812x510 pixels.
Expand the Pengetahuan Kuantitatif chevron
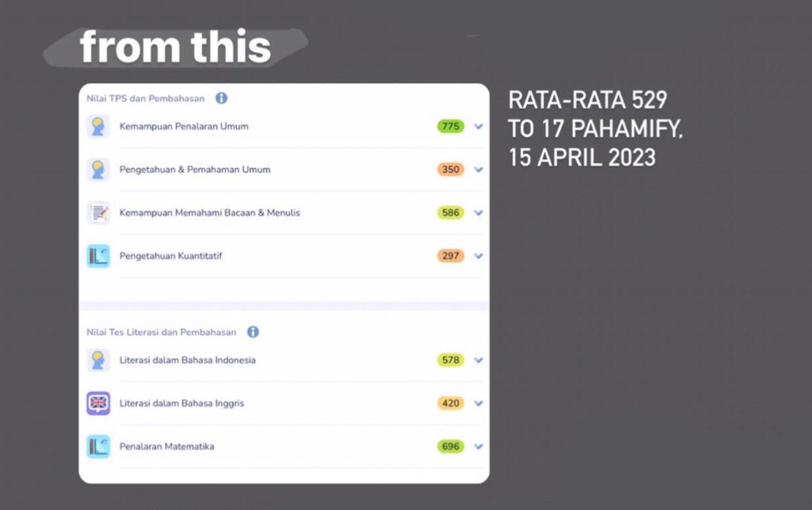point(478,256)
